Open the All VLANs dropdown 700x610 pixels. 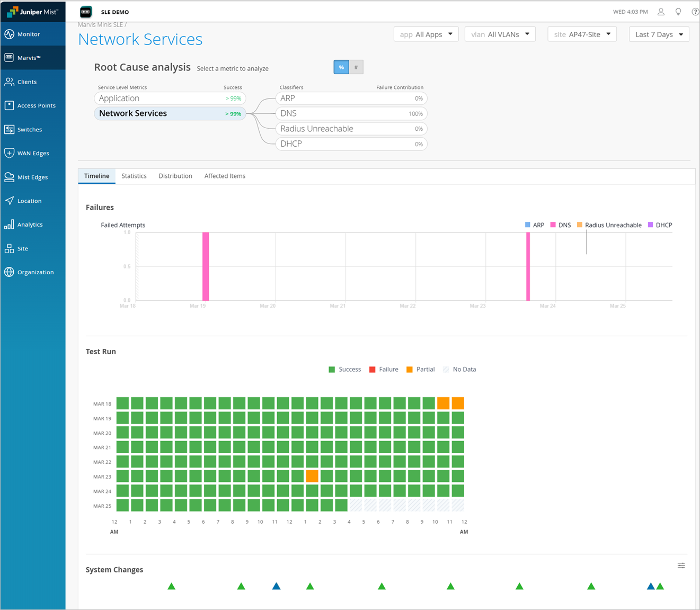click(500, 34)
